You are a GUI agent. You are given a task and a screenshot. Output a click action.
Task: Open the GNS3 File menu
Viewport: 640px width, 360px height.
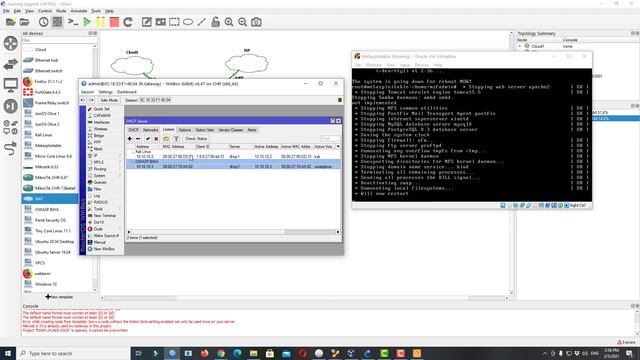tap(6, 11)
